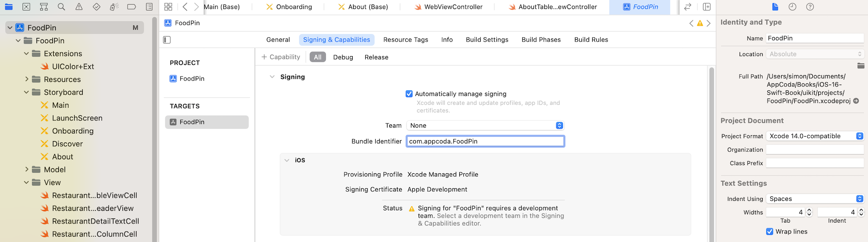Collapse the iOS signing subsection
The image size is (868, 242).
click(x=287, y=160)
